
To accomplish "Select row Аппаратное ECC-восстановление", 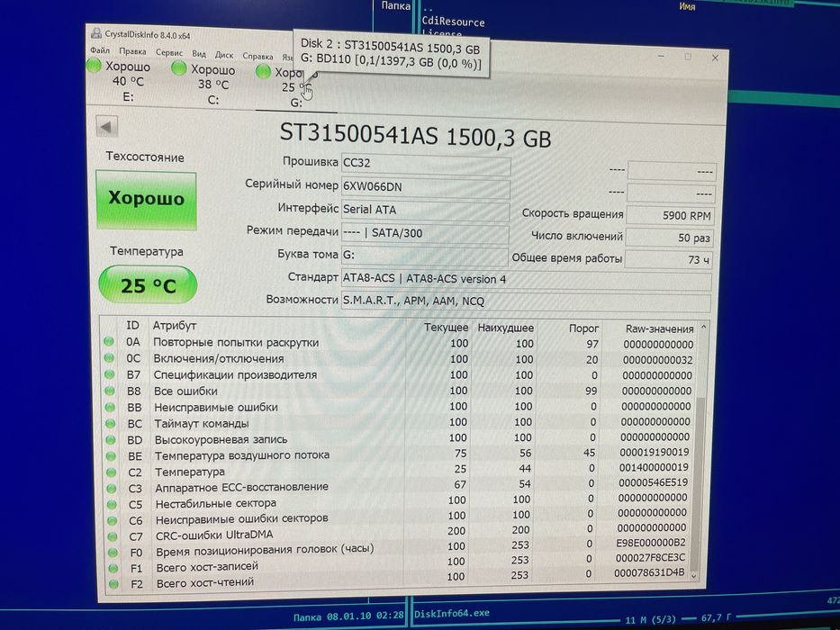I will pyautogui.click(x=399, y=486).
